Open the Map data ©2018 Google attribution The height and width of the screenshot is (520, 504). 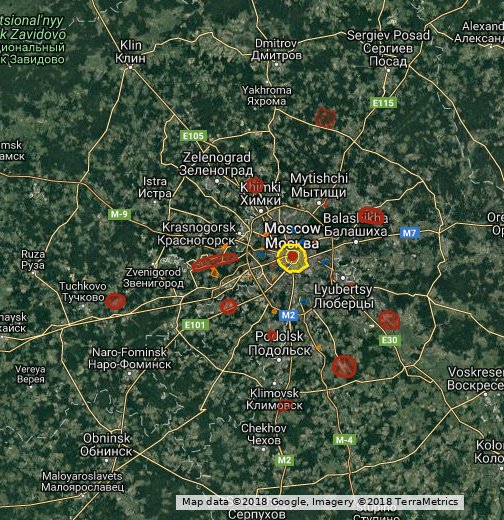click(320, 502)
